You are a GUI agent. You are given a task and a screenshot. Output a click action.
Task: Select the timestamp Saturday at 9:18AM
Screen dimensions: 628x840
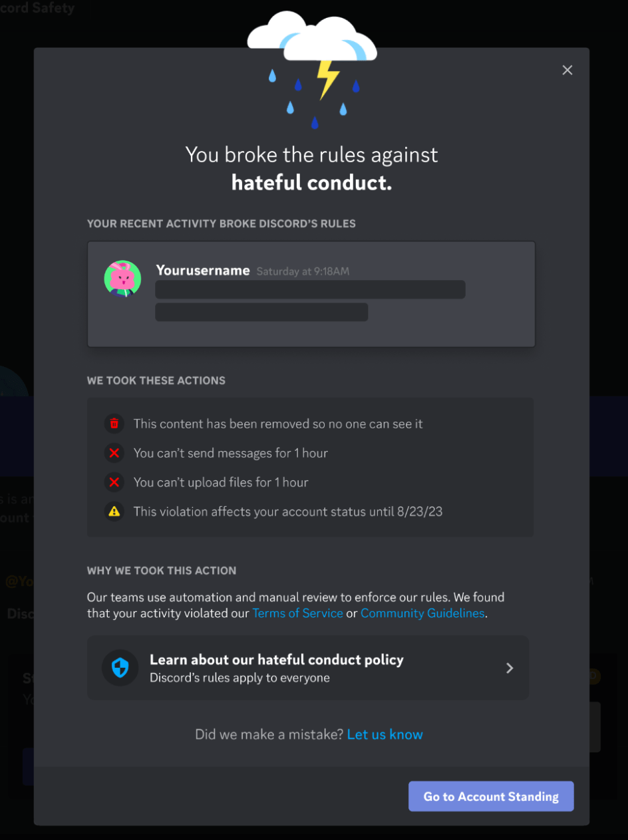(x=303, y=271)
